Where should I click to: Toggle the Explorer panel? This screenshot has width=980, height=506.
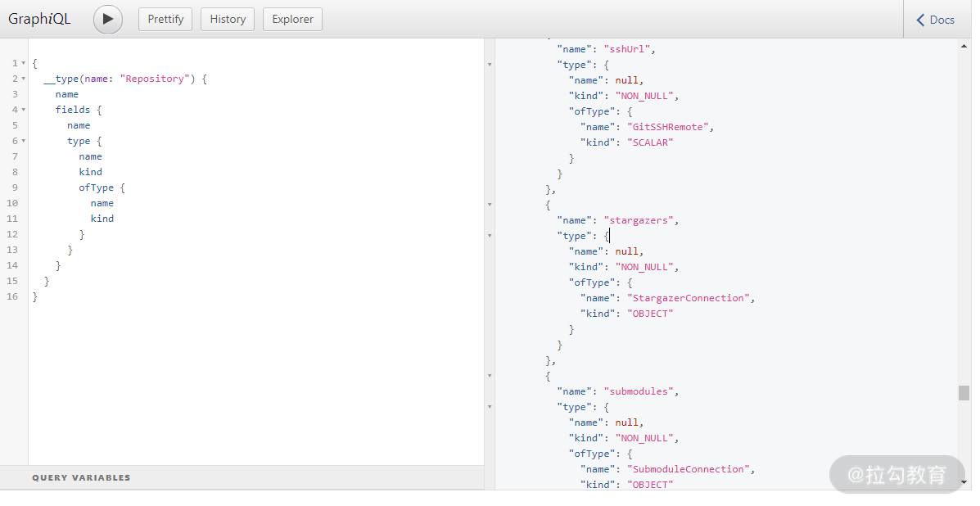click(x=292, y=19)
